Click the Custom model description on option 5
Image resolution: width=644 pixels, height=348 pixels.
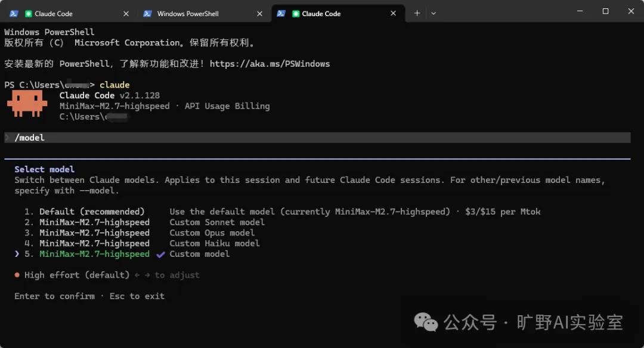[x=200, y=254]
